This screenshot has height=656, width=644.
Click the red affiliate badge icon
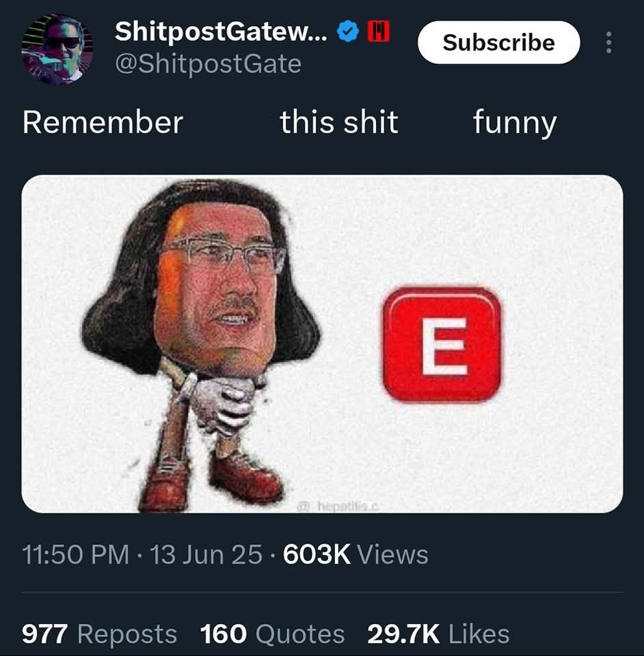379,31
